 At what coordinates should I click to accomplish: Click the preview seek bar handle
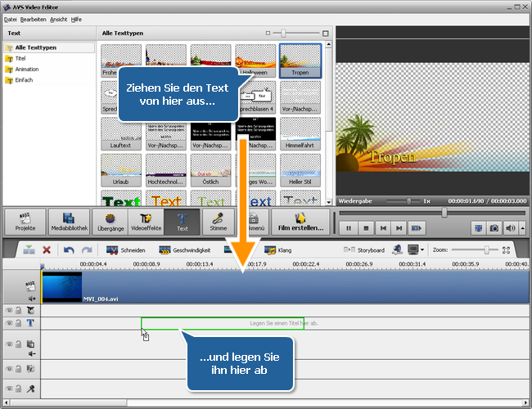point(444,213)
